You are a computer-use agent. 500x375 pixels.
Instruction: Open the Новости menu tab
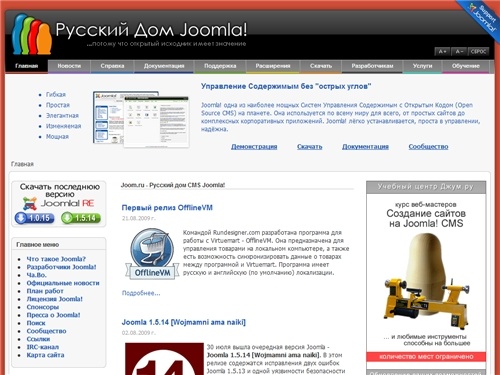[x=69, y=66]
